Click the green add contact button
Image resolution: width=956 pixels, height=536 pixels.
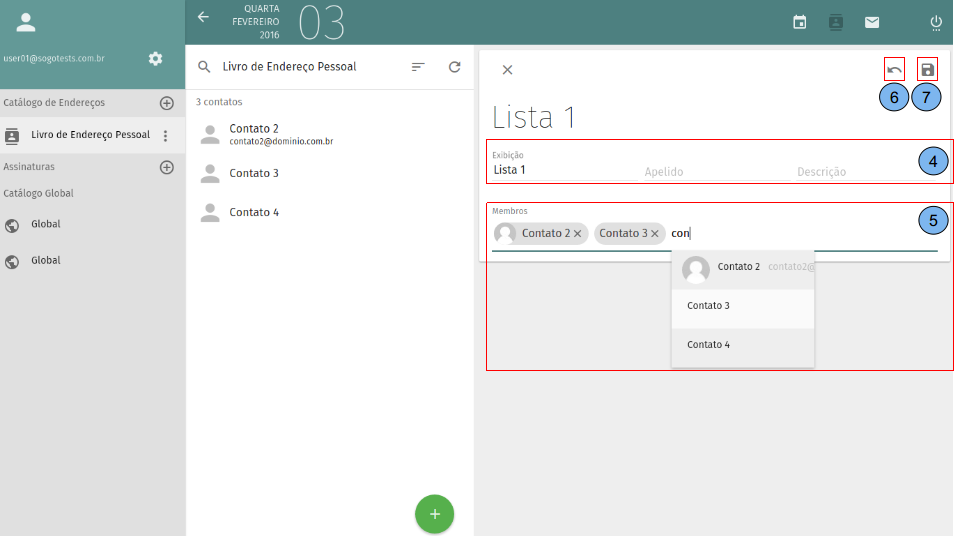click(x=434, y=514)
